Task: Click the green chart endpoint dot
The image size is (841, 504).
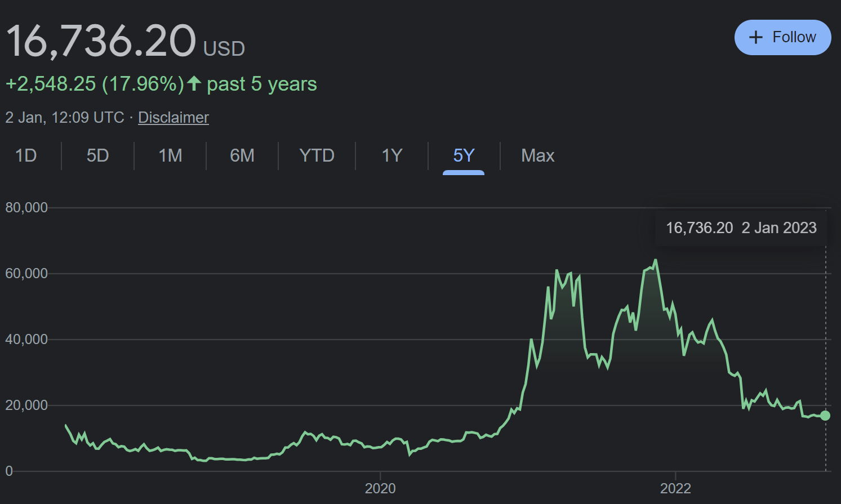Action: point(825,416)
